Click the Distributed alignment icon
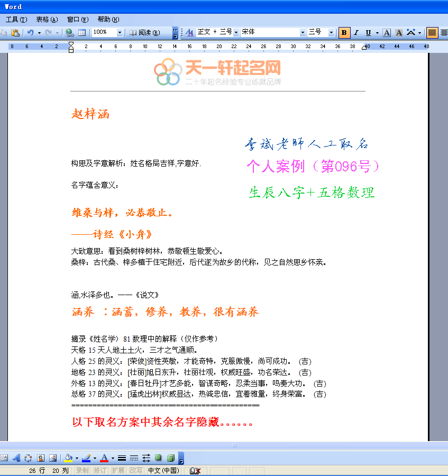 pyautogui.click(x=444, y=32)
